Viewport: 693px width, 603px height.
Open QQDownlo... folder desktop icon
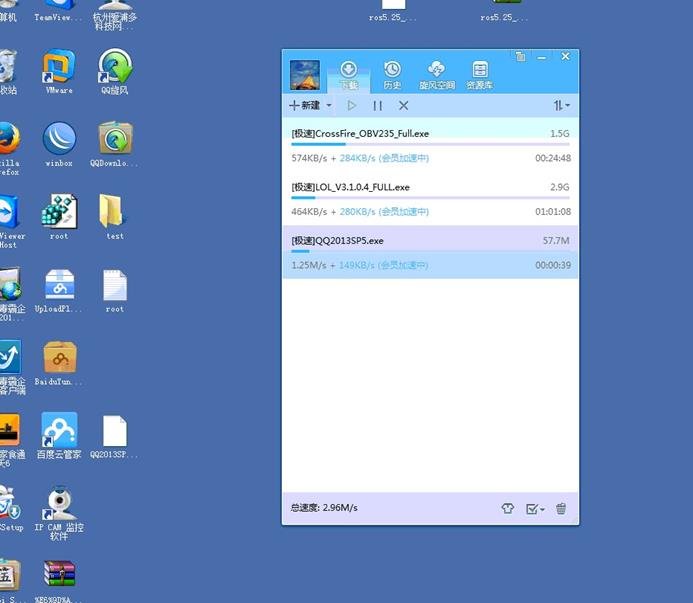114,145
